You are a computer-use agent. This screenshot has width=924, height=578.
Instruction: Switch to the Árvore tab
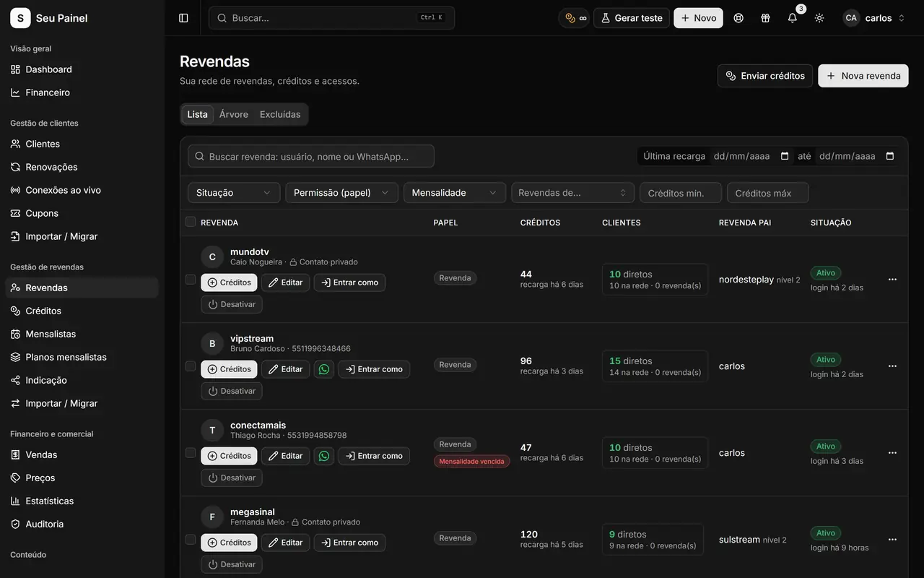point(234,114)
